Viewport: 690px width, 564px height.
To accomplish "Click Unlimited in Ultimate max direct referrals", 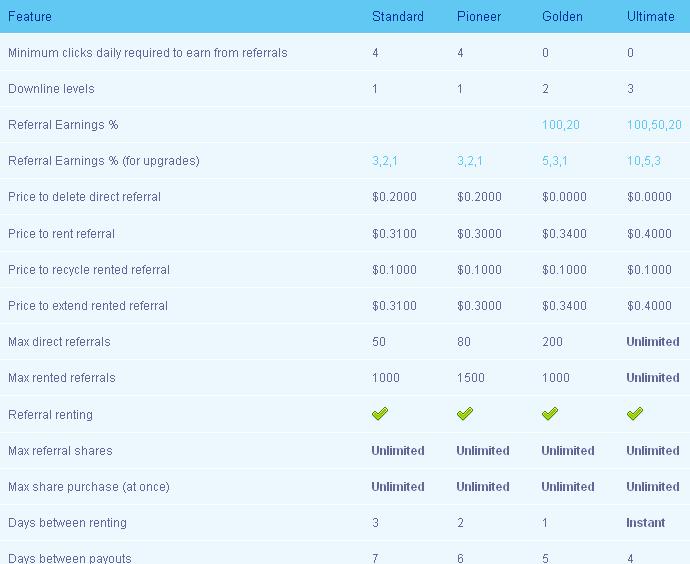I will click(653, 342).
